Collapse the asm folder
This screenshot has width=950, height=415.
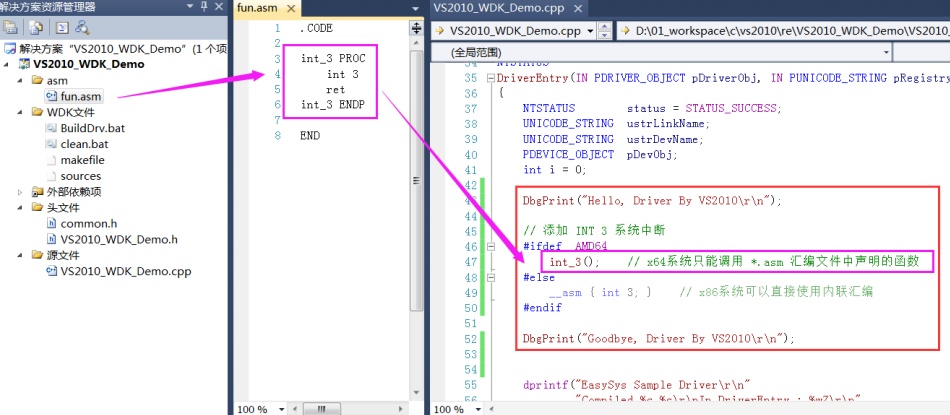[x=19, y=81]
